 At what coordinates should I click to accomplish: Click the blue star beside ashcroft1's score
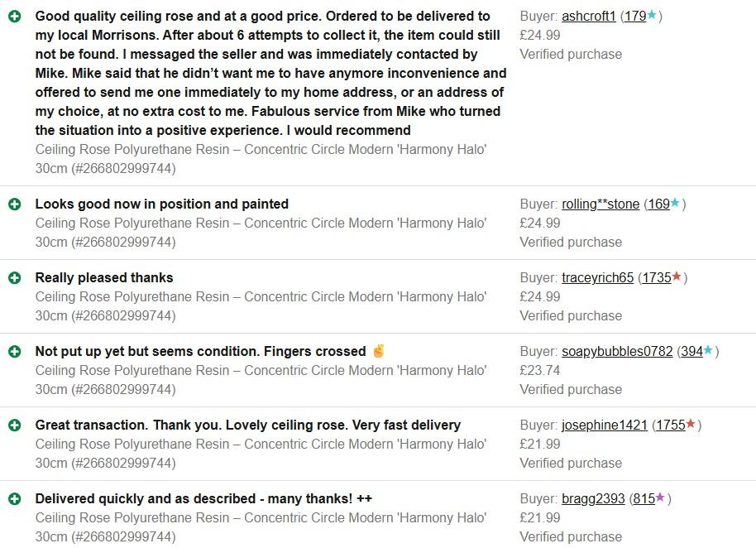[653, 16]
